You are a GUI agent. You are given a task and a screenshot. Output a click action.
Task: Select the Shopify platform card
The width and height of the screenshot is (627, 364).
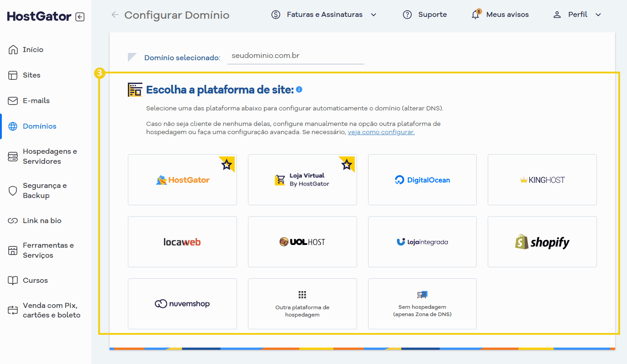pos(542,242)
